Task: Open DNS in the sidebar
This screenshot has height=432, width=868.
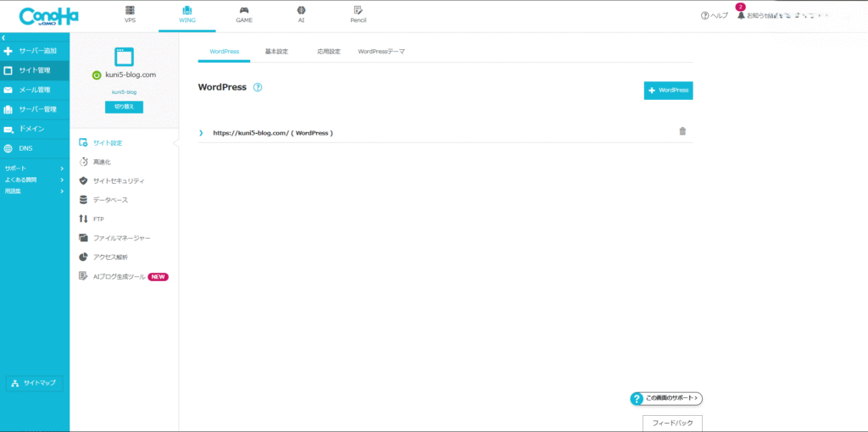Action: (35, 148)
